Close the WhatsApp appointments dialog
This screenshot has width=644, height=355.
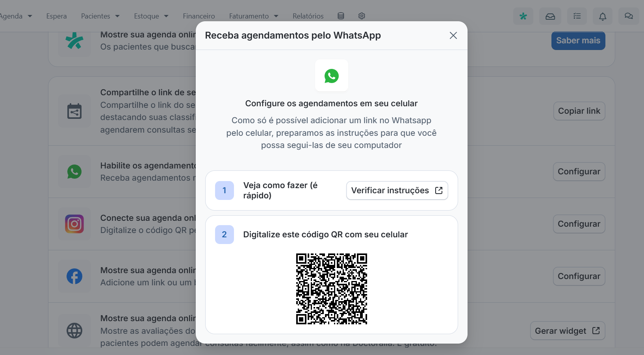tap(453, 35)
